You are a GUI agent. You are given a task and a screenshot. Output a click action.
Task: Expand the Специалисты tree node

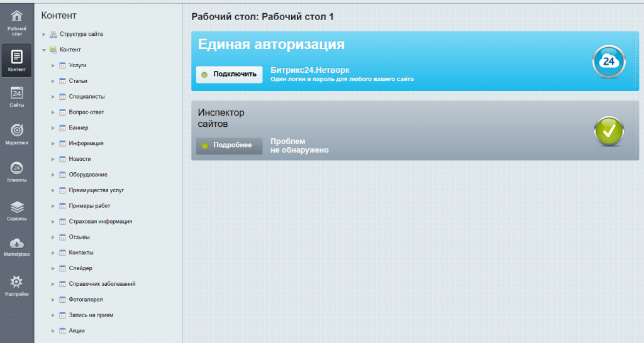53,97
